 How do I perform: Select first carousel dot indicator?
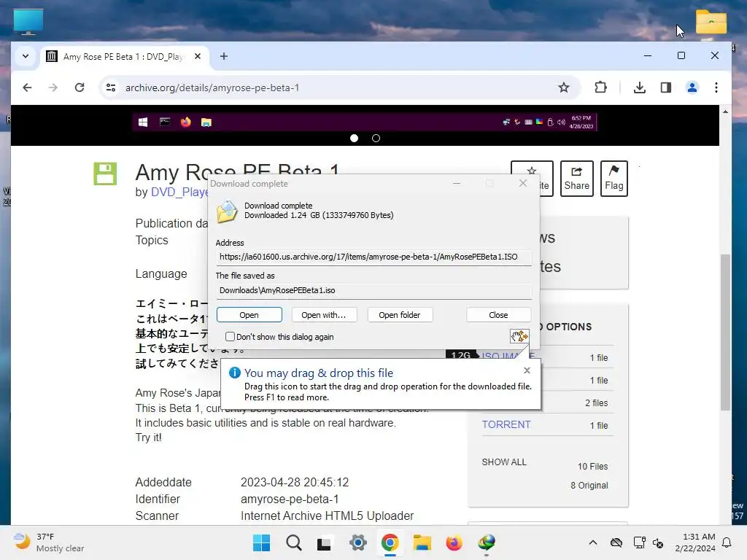tap(354, 138)
